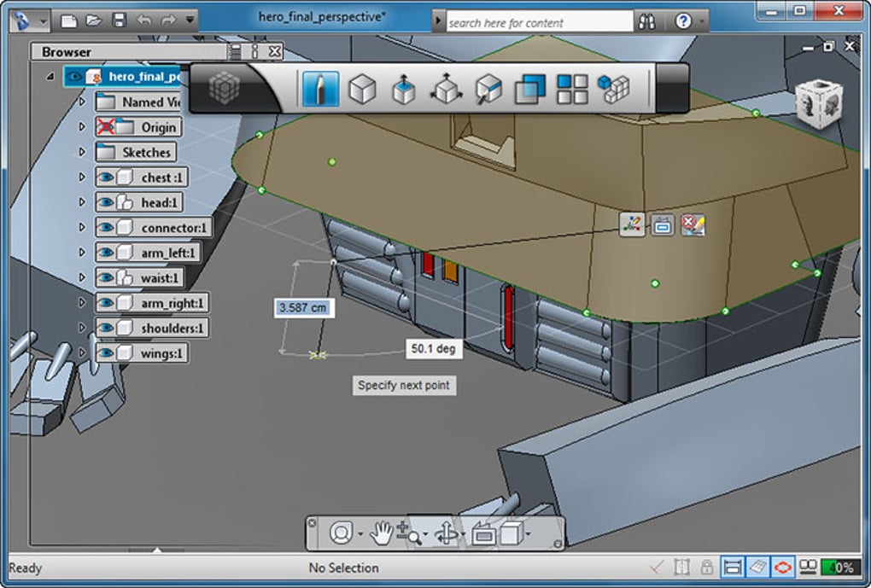Redo the last action
The height and width of the screenshot is (588, 871).
coord(167,21)
